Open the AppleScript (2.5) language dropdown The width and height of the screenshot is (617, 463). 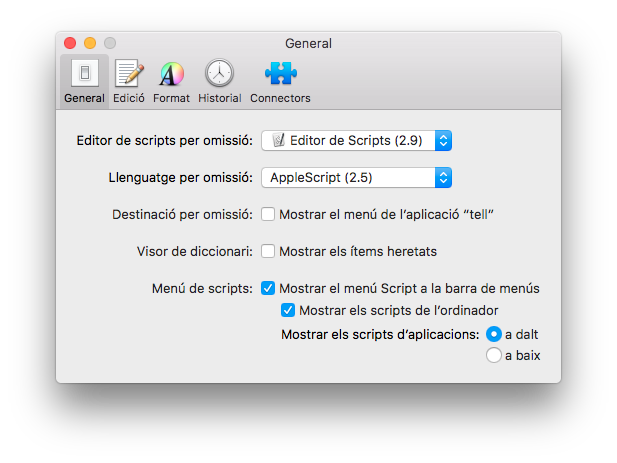[x=357, y=177]
